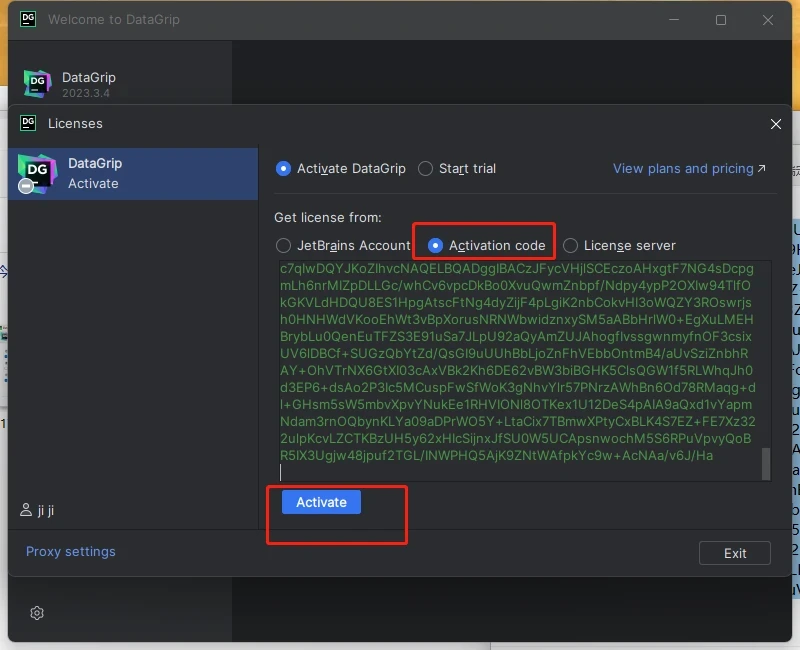Click the activation code vertical scrollbar

[x=766, y=463]
